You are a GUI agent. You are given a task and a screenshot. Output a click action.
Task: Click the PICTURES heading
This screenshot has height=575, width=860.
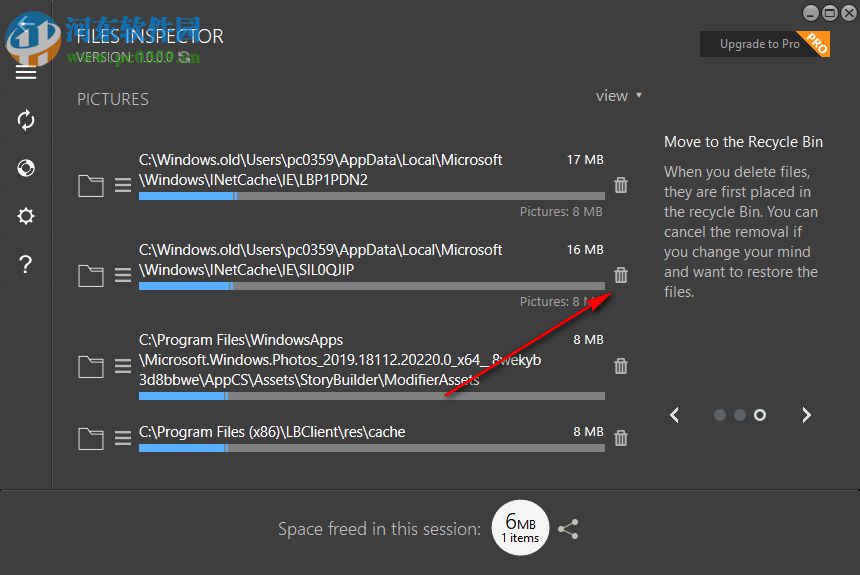tap(112, 99)
